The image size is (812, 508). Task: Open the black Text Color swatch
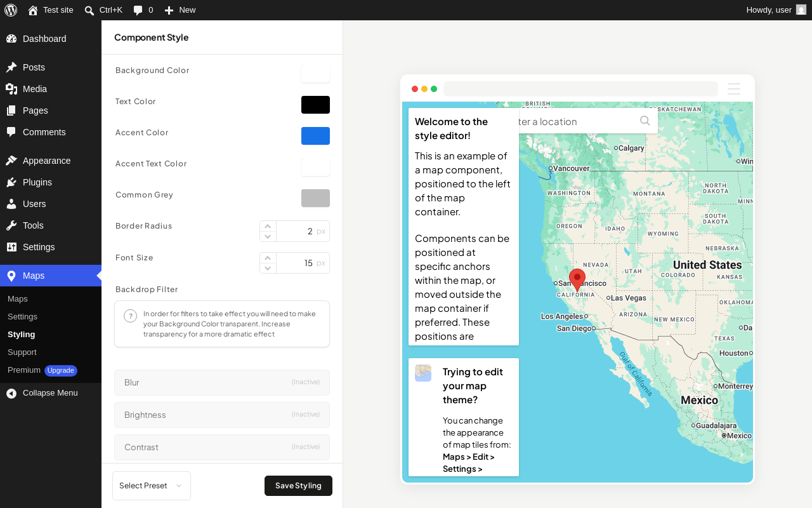[x=315, y=105]
